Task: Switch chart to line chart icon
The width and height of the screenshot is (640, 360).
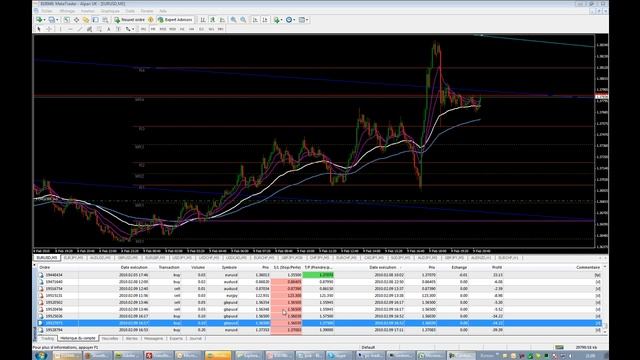Action: click(222, 20)
